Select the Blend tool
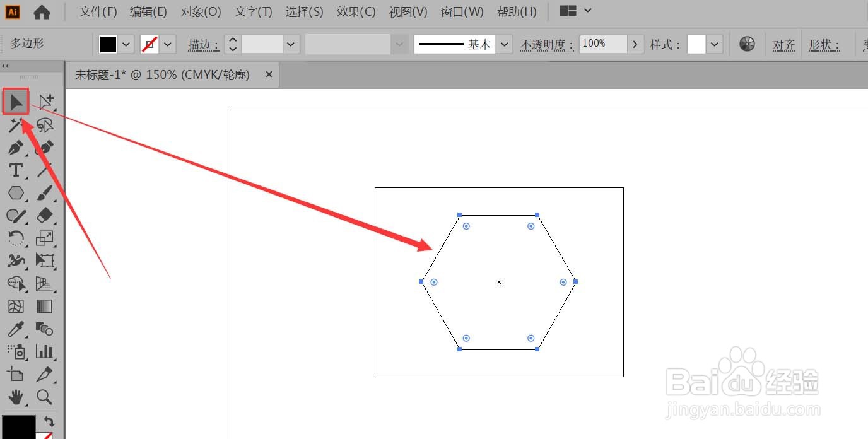 point(45,329)
